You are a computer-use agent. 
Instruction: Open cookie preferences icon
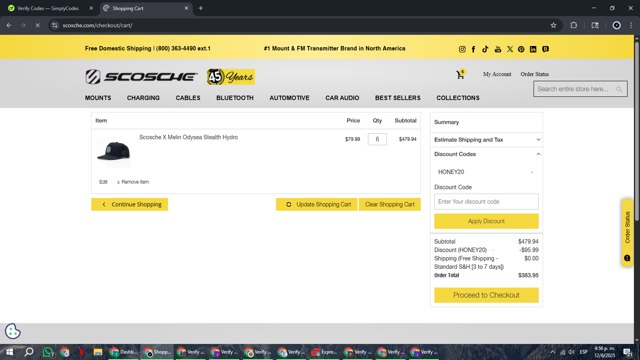coord(13,331)
